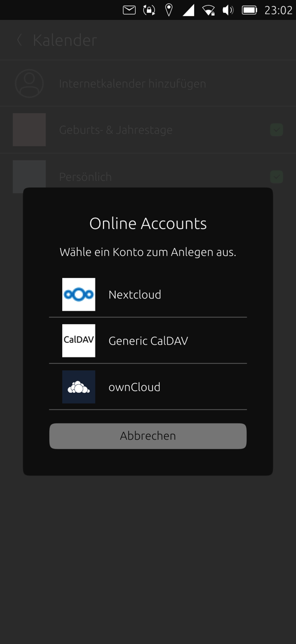
Task: Open Internetkalender hinzufügen entry
Action: tap(148, 83)
